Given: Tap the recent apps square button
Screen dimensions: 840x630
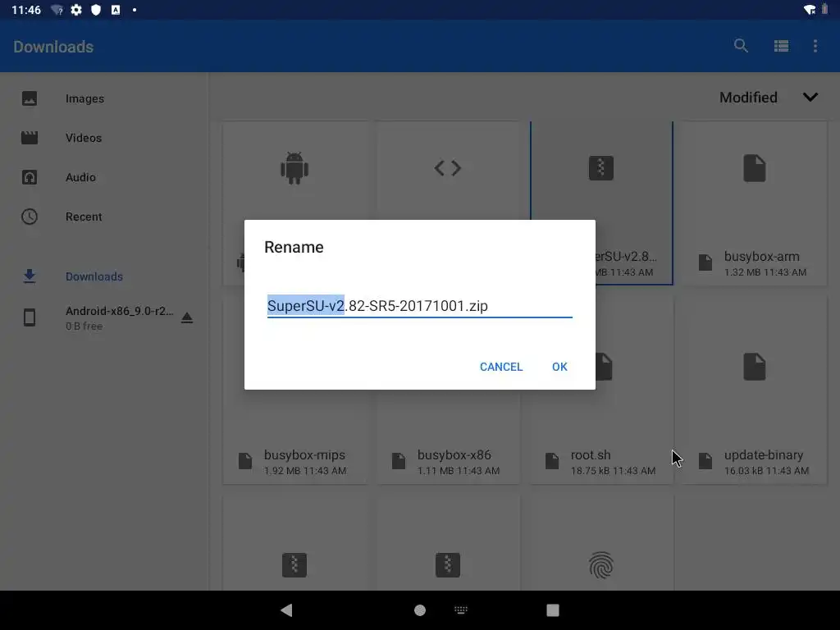Looking at the screenshot, I should [553, 610].
